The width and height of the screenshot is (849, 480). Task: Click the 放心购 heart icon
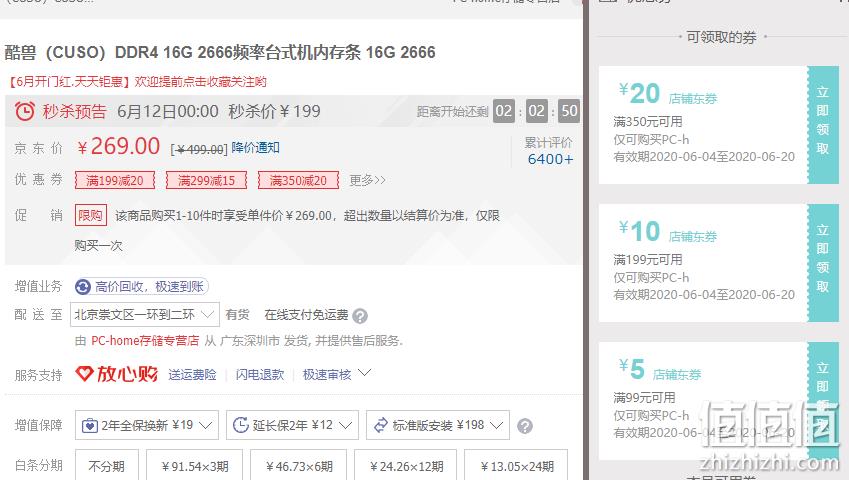[x=84, y=373]
